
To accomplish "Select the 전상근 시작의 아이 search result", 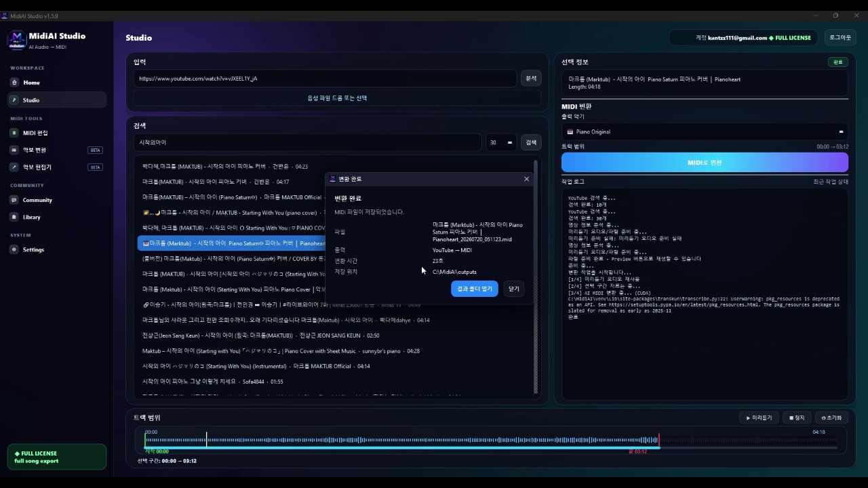I will [261, 335].
